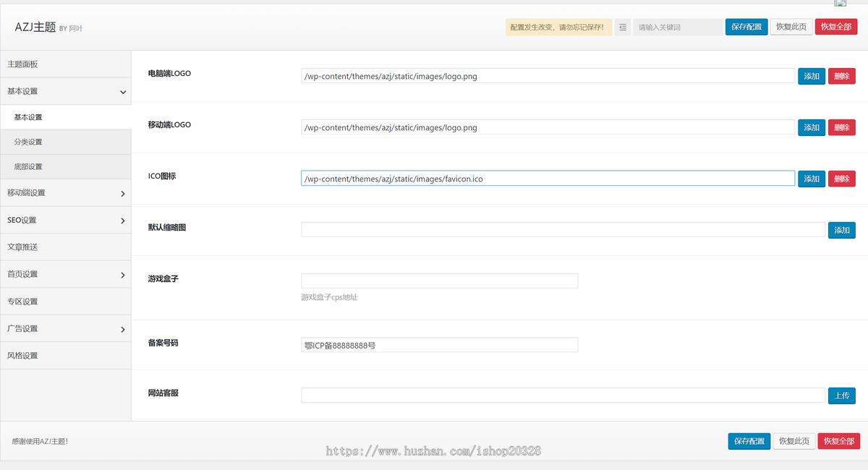Image resolution: width=868 pixels, height=470 pixels.
Task: Click the expand-all sections icon beside search
Action: 622,27
